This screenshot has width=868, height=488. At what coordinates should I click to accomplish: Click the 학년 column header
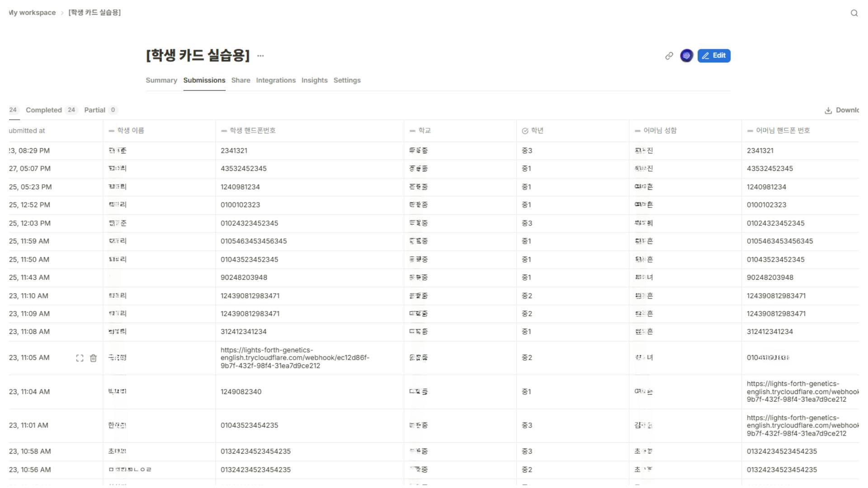pos(573,131)
